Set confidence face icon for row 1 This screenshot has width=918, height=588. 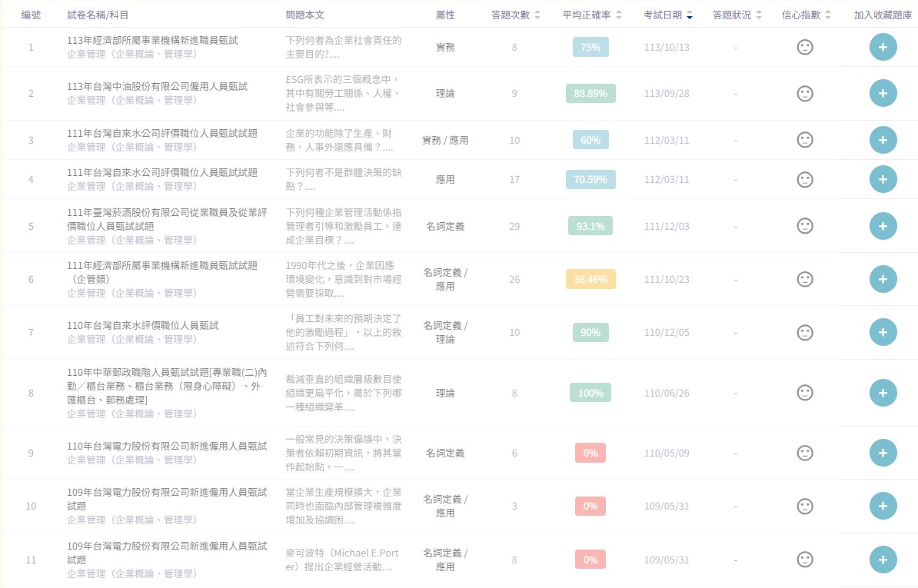coord(805,47)
